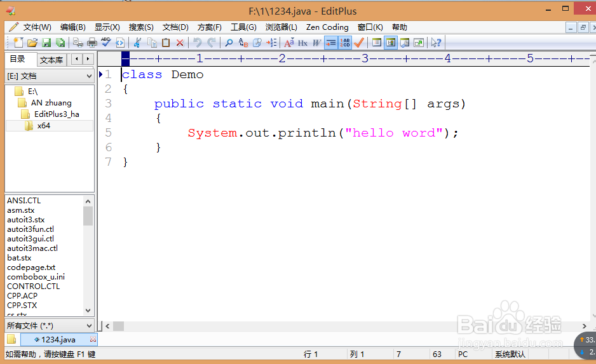This screenshot has width=596, height=364.
Task: Open the Font settings icon
Action: 289,43
